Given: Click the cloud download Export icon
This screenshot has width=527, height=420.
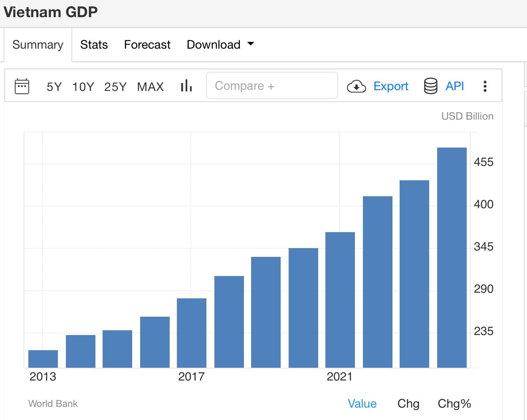Looking at the screenshot, I should coord(356,86).
